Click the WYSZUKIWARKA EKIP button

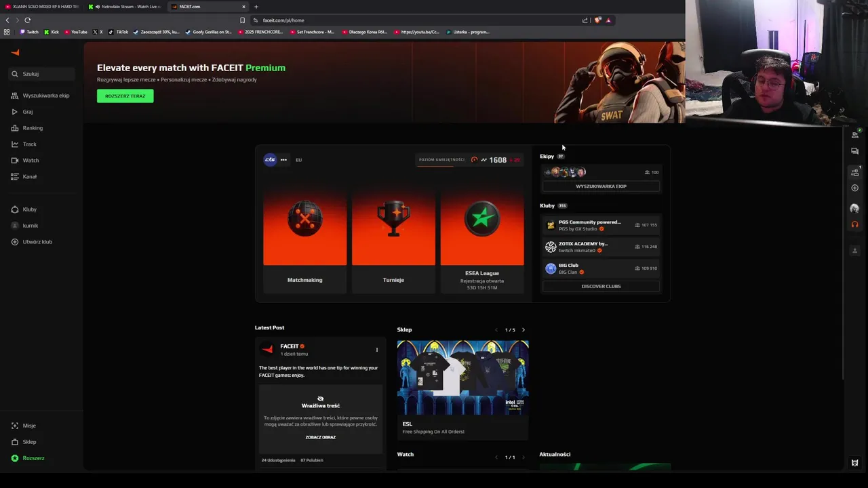pos(601,186)
